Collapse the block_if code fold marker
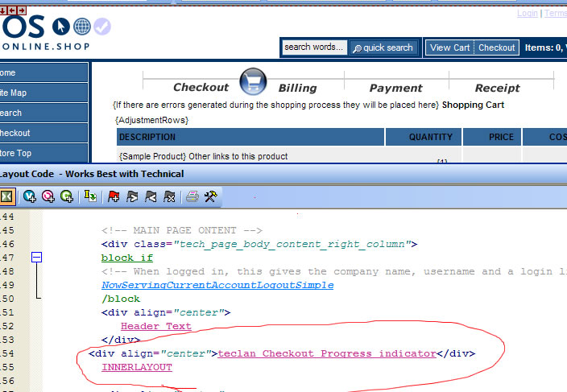This screenshot has width=567, height=392. click(35, 258)
